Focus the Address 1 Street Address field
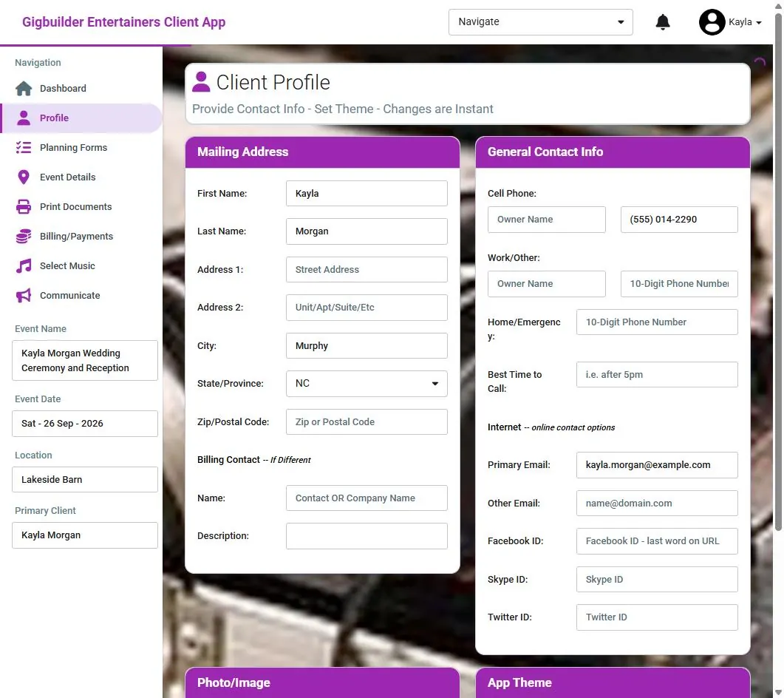784x698 pixels. tap(367, 270)
